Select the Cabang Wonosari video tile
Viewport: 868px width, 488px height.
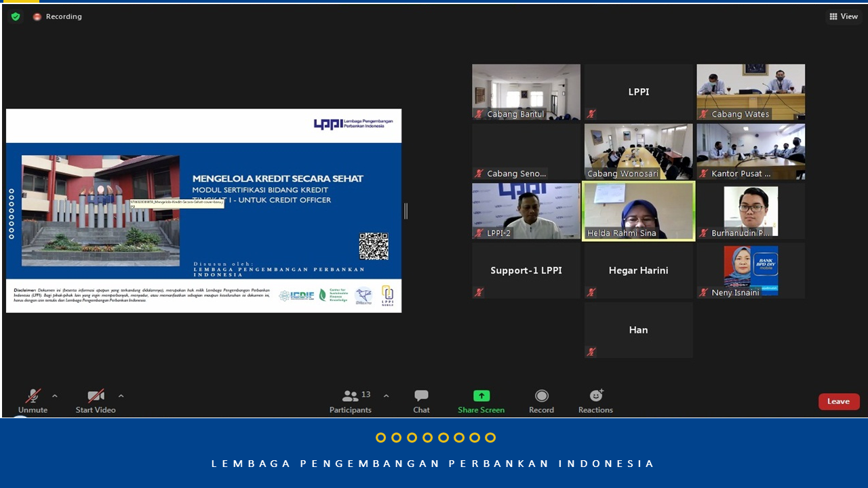(639, 152)
